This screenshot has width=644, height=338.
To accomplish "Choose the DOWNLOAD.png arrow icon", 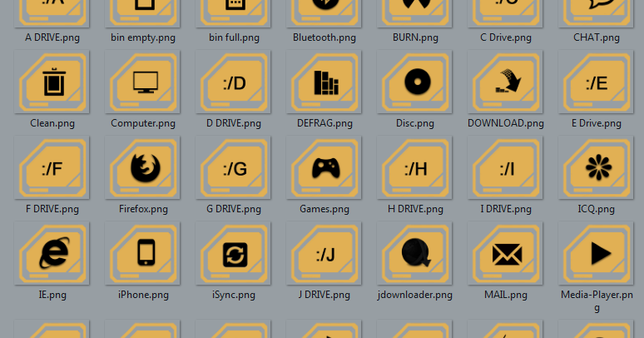I will pyautogui.click(x=506, y=82).
